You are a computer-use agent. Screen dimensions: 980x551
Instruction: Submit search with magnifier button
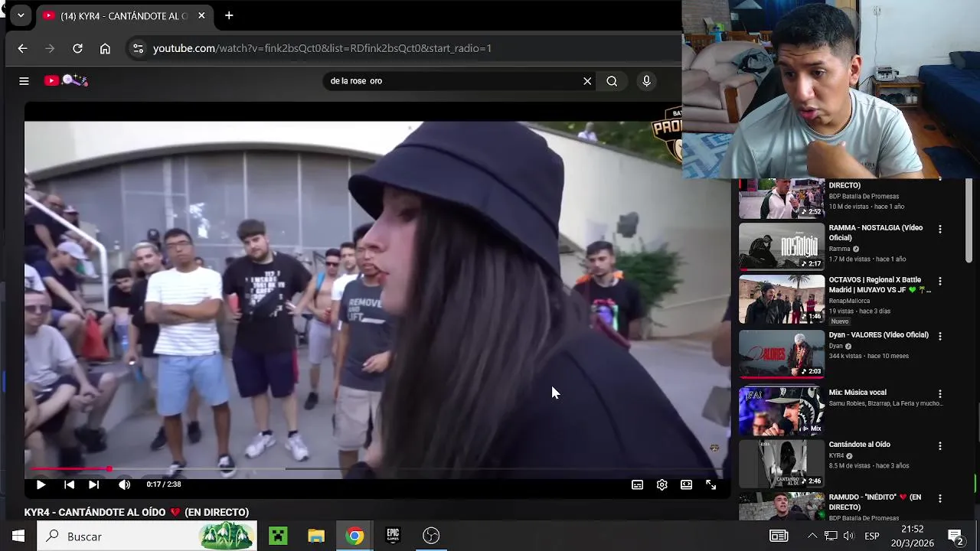tap(612, 81)
